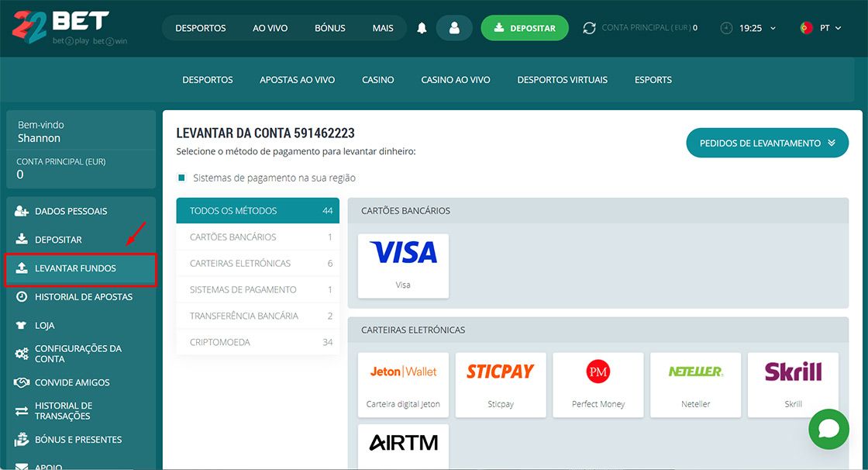The width and height of the screenshot is (868, 470).
Task: Expand Pedidos de Levantamento dropdown
Action: tap(767, 143)
